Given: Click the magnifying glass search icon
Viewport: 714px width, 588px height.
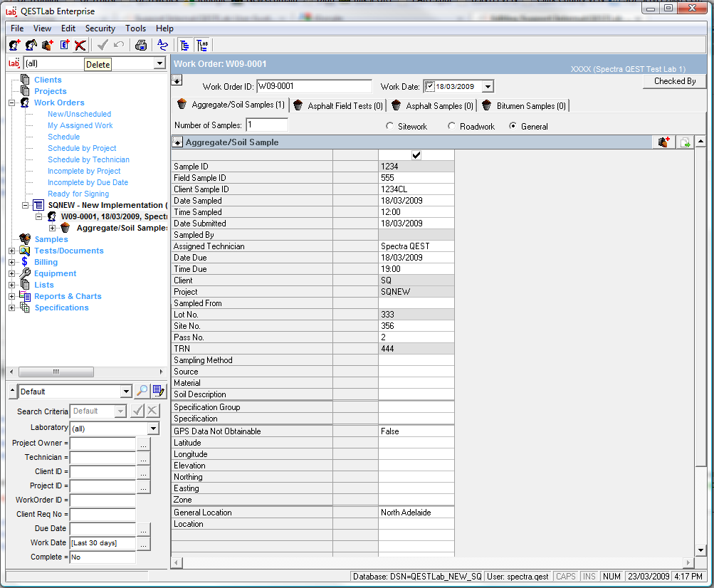Looking at the screenshot, I should 142,391.
